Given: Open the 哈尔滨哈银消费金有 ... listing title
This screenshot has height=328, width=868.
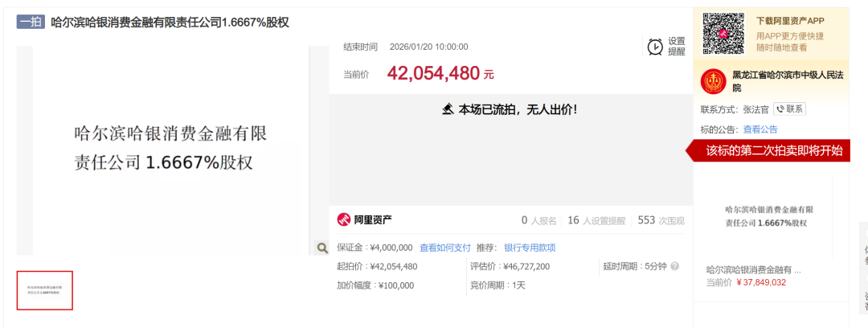Looking at the screenshot, I should tap(753, 270).
